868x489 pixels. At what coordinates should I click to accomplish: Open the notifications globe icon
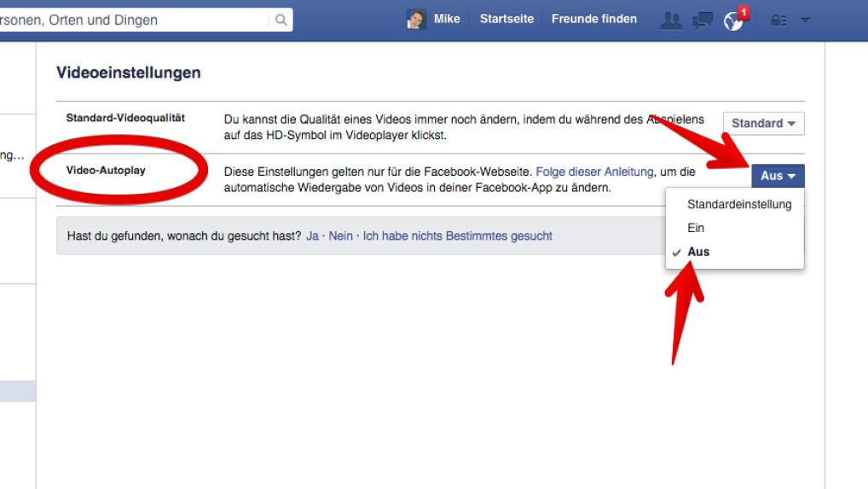click(733, 21)
